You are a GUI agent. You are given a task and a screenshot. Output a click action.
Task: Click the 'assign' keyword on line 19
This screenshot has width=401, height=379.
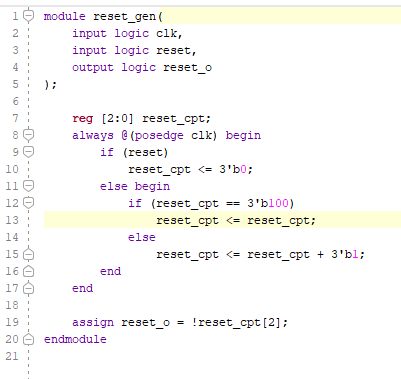93,322
